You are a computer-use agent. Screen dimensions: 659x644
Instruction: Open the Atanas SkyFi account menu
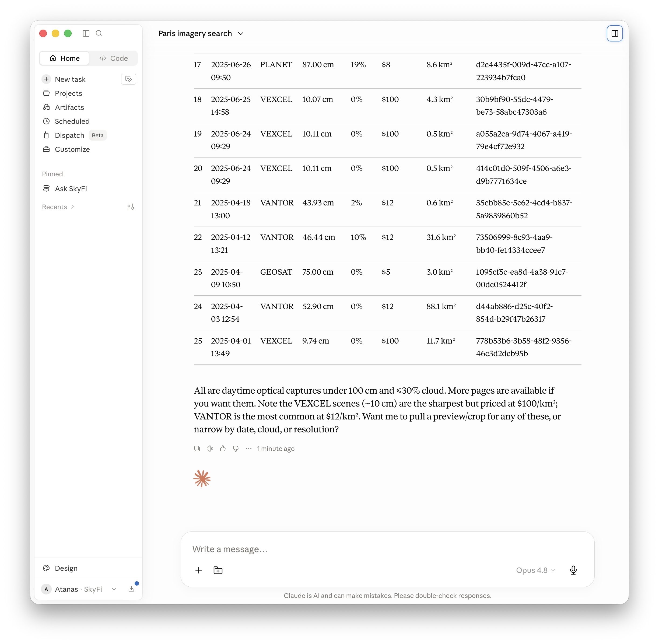pos(78,589)
